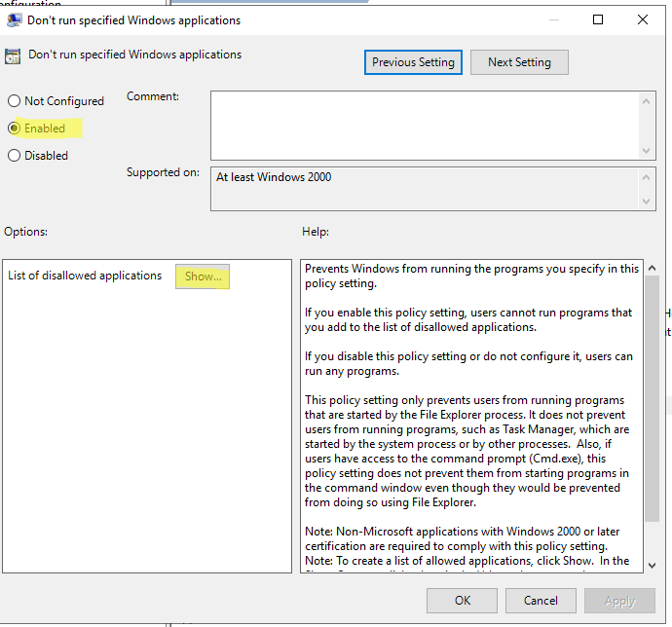Select the Disabled radio button
The width and height of the screenshot is (672, 627).
15,155
